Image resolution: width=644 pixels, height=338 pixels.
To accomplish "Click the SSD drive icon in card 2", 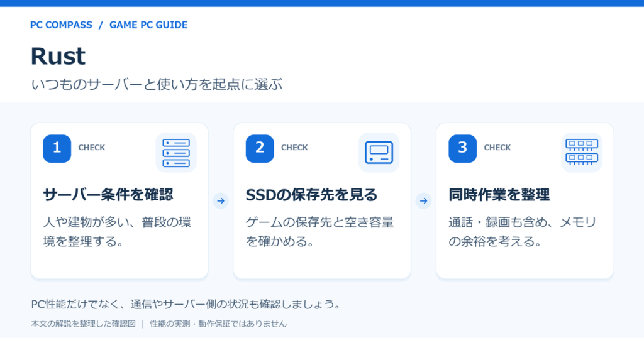I will tap(379, 153).
